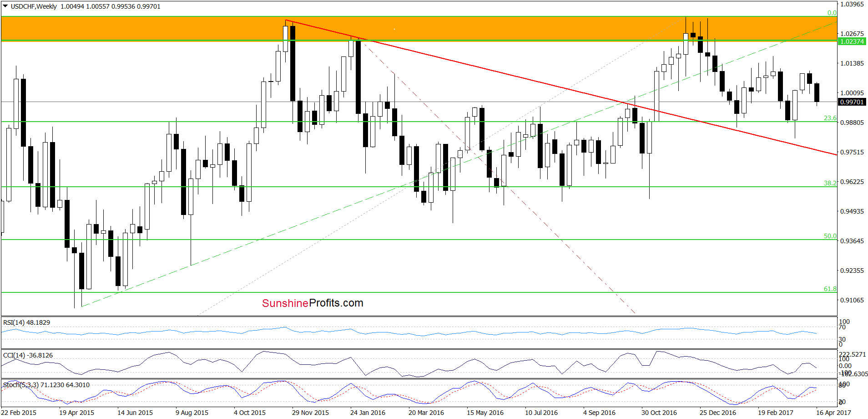Click the 22 Feb 2015 date label
This screenshot has height=419, width=868.
point(19,413)
